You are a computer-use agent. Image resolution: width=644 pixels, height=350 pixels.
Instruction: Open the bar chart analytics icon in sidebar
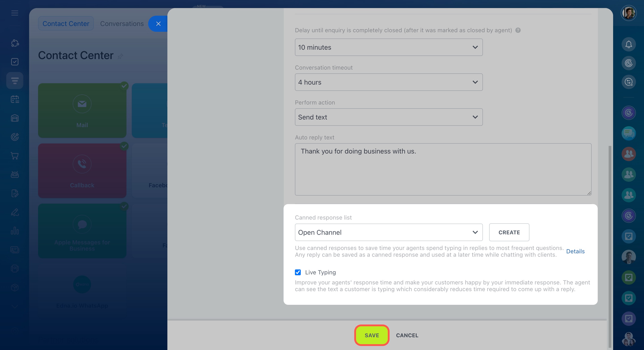(15, 231)
